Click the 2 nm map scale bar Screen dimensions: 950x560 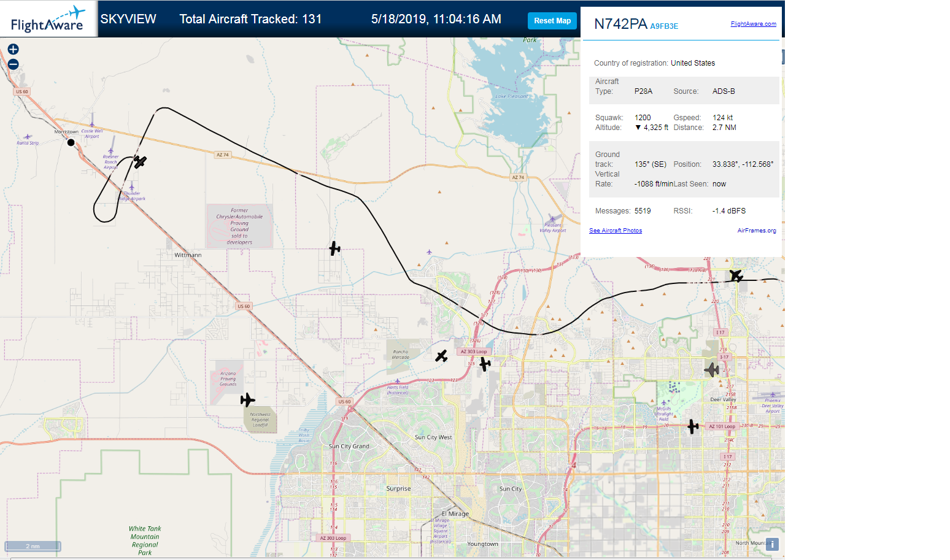click(x=33, y=546)
